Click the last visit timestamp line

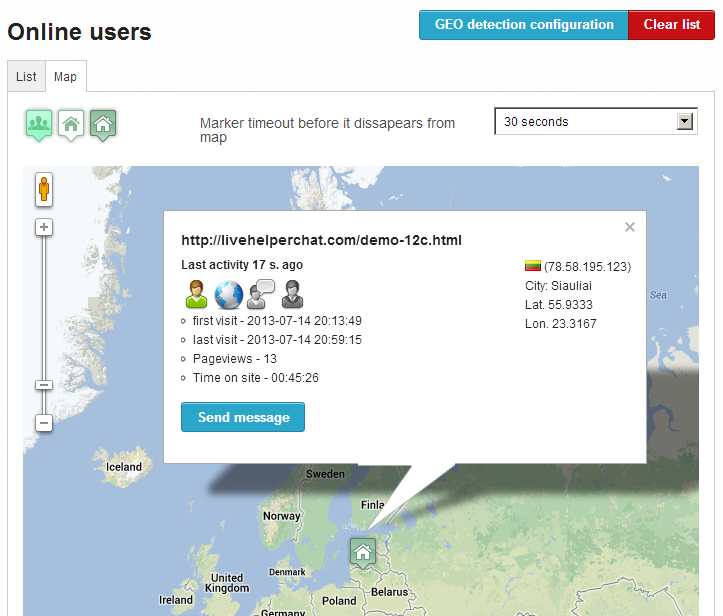pos(277,340)
